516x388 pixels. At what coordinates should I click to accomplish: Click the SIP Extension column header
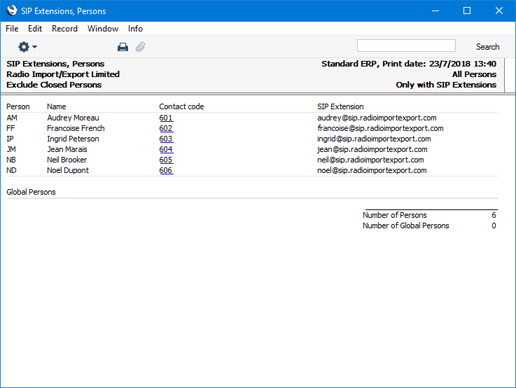tap(340, 107)
